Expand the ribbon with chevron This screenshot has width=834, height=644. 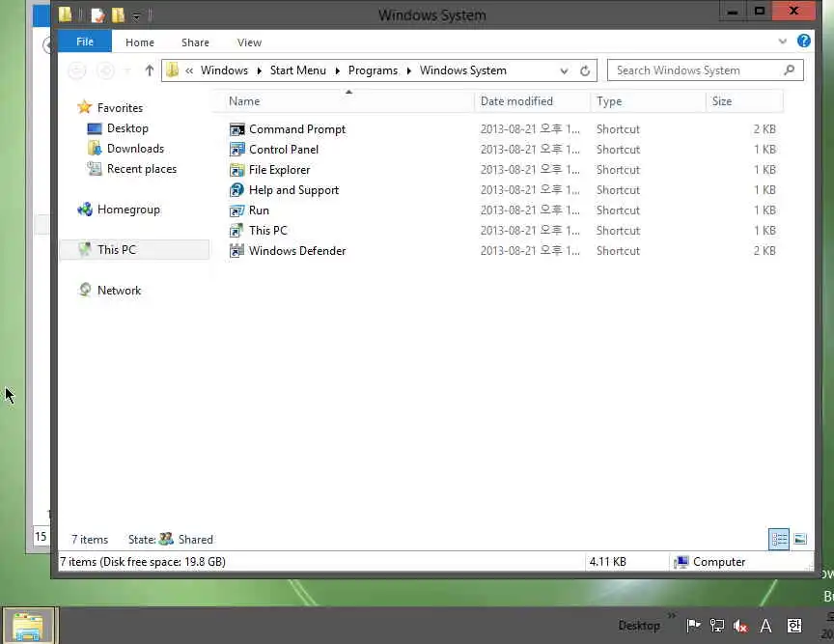(783, 41)
